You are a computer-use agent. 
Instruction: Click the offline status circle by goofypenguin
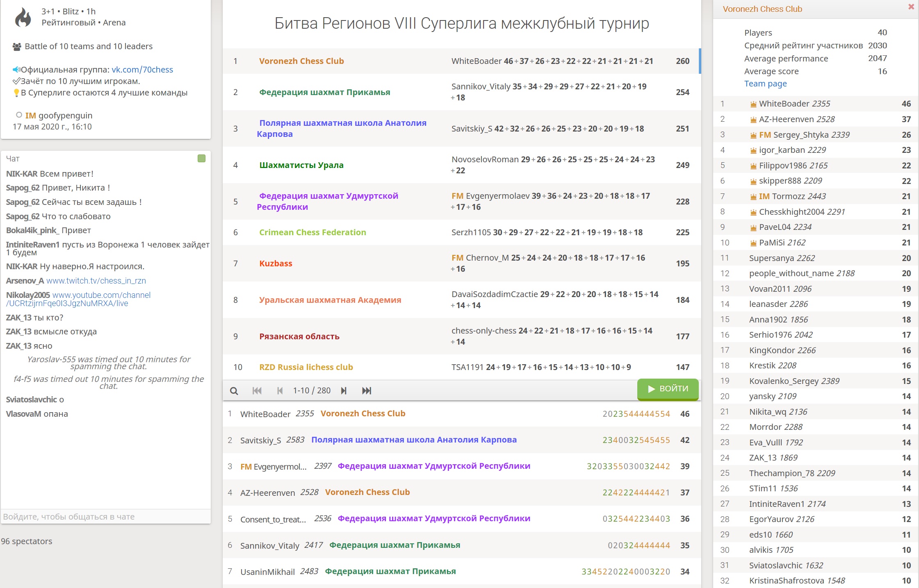(x=19, y=115)
